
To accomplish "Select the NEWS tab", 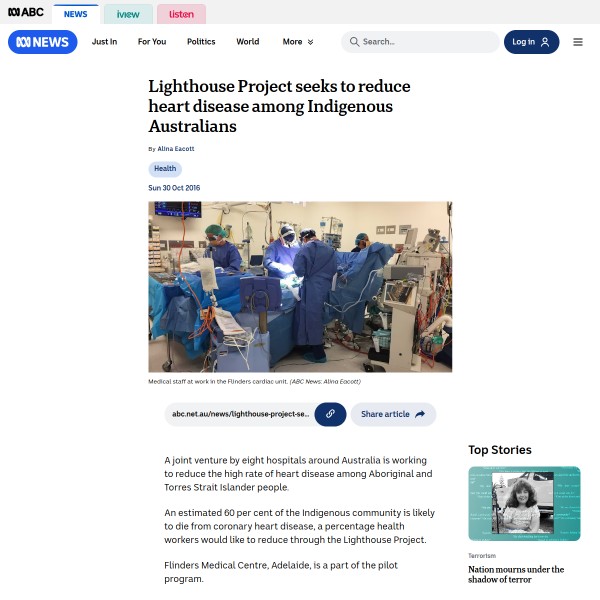I will coord(75,14).
